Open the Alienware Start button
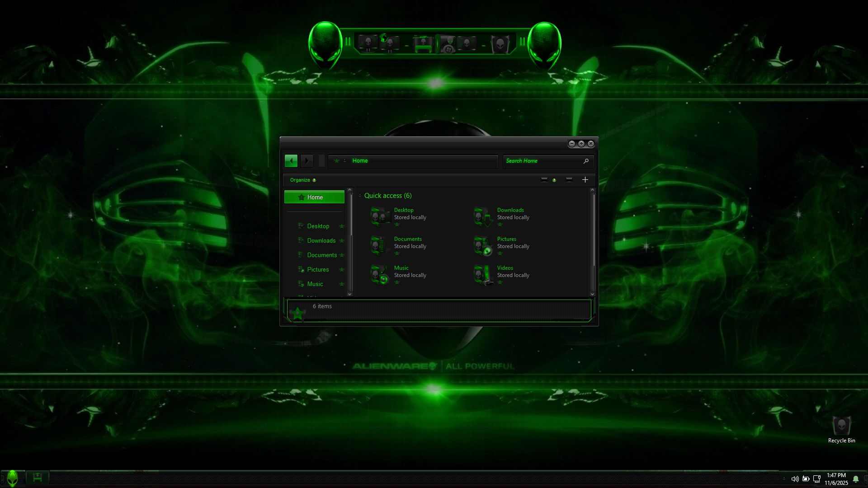The height and width of the screenshot is (488, 868). pos(12,478)
